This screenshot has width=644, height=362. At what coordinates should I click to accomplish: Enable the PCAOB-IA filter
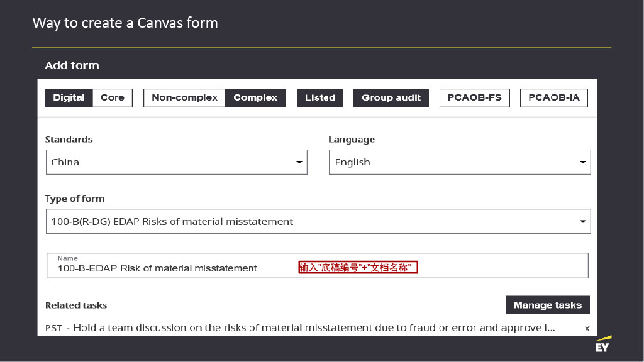554,97
